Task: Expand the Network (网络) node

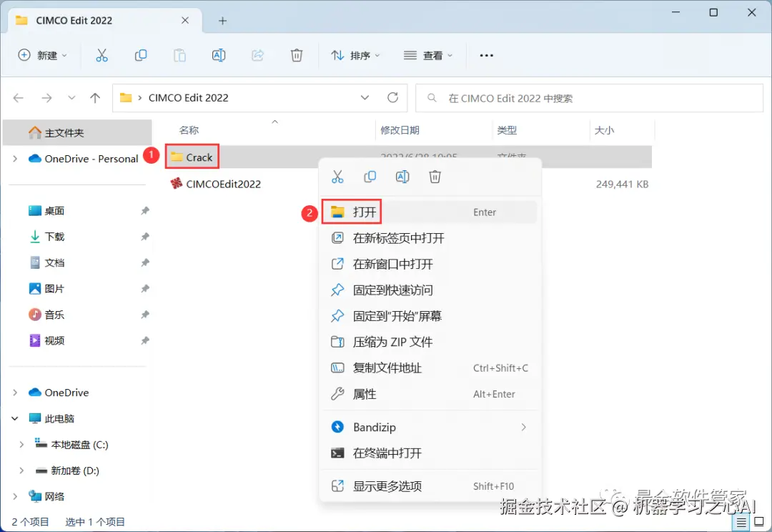Action: (15, 496)
